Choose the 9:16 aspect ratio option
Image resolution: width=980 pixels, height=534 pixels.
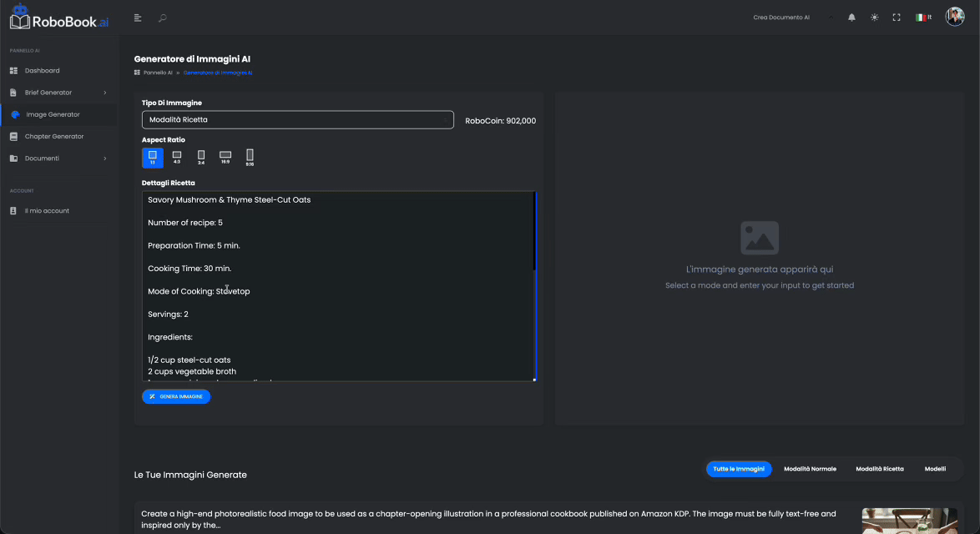[250, 156]
